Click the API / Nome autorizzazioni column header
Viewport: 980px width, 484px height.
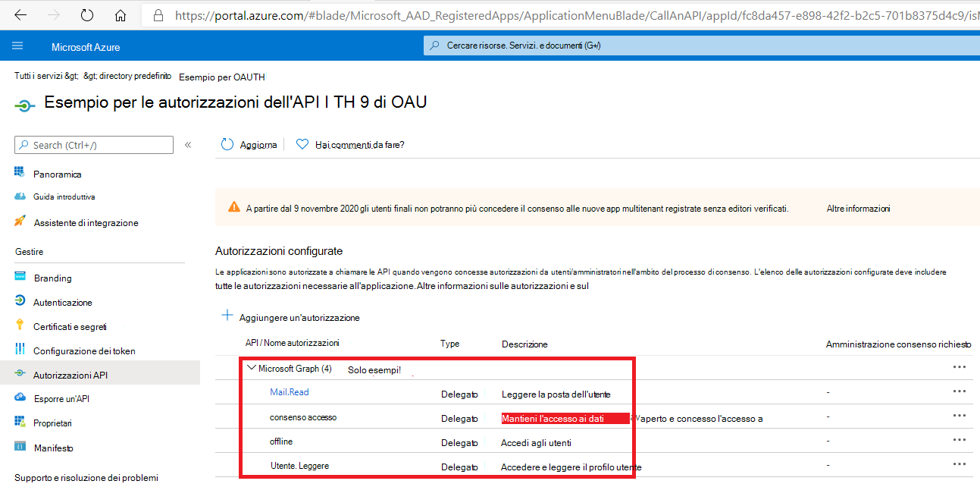point(292,343)
